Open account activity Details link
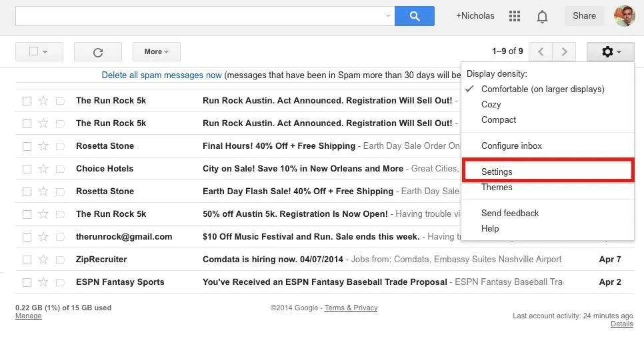The image size is (644, 359). [622, 324]
